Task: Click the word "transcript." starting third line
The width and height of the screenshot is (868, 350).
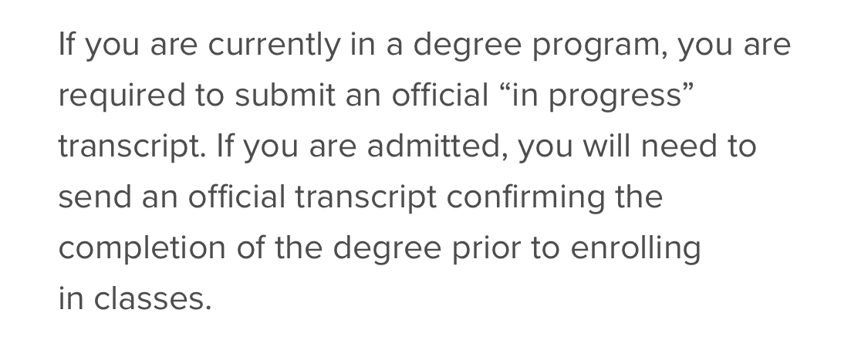Action: pos(132,147)
